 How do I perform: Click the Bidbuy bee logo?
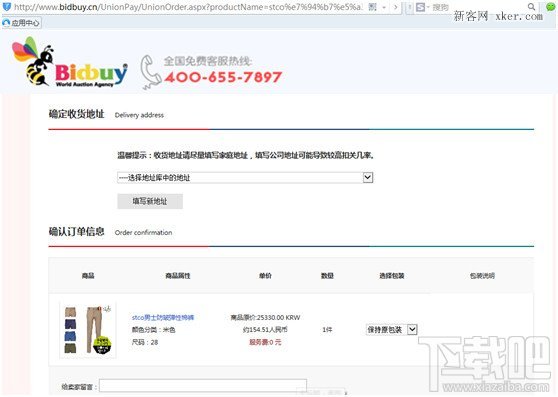(70, 63)
